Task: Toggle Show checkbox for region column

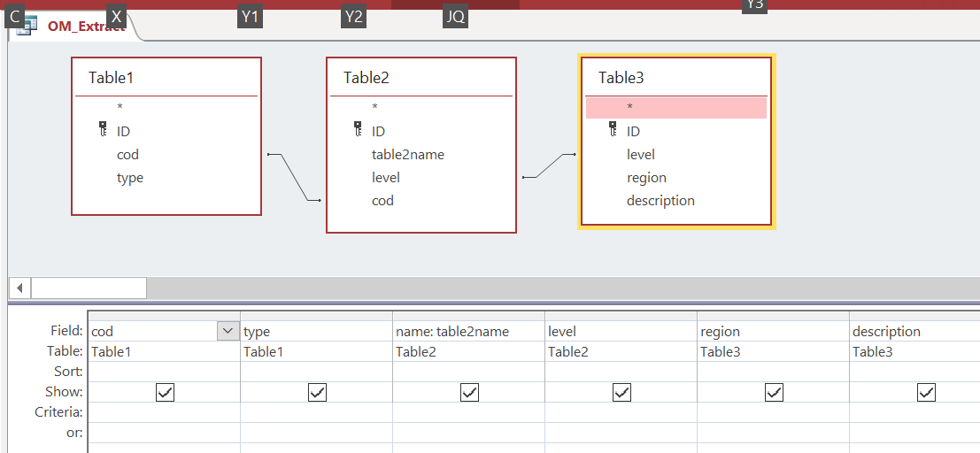Action: pyautogui.click(x=775, y=392)
